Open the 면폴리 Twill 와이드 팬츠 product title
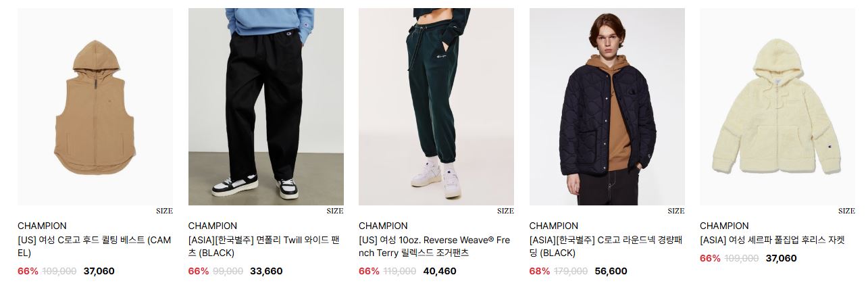The height and width of the screenshot is (300, 868). point(265,247)
